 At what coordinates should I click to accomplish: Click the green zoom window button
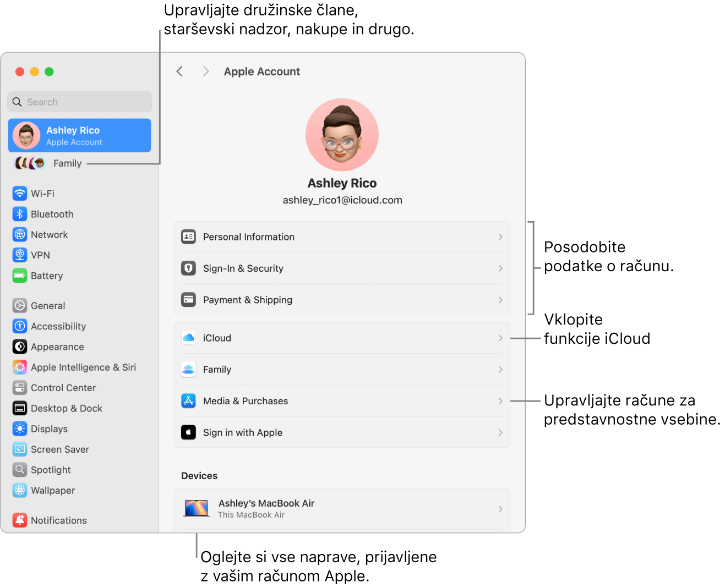49,72
